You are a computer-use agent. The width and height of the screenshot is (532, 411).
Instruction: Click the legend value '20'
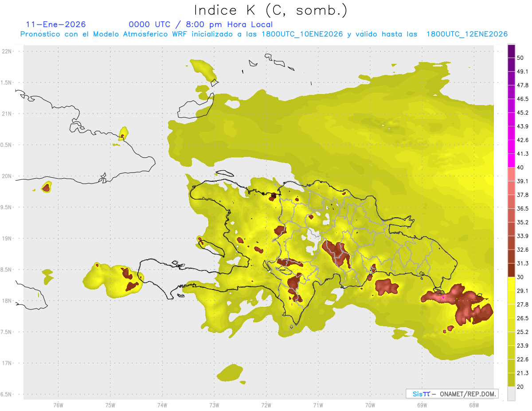click(520, 387)
